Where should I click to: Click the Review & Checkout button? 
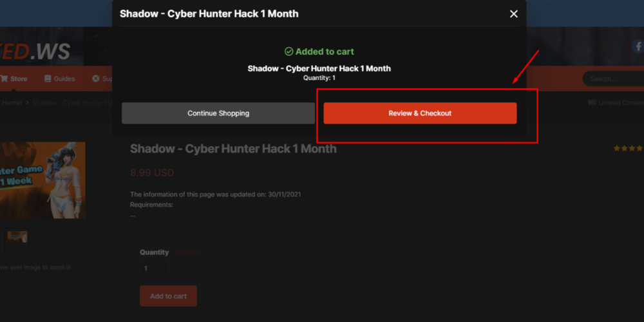pyautogui.click(x=420, y=113)
